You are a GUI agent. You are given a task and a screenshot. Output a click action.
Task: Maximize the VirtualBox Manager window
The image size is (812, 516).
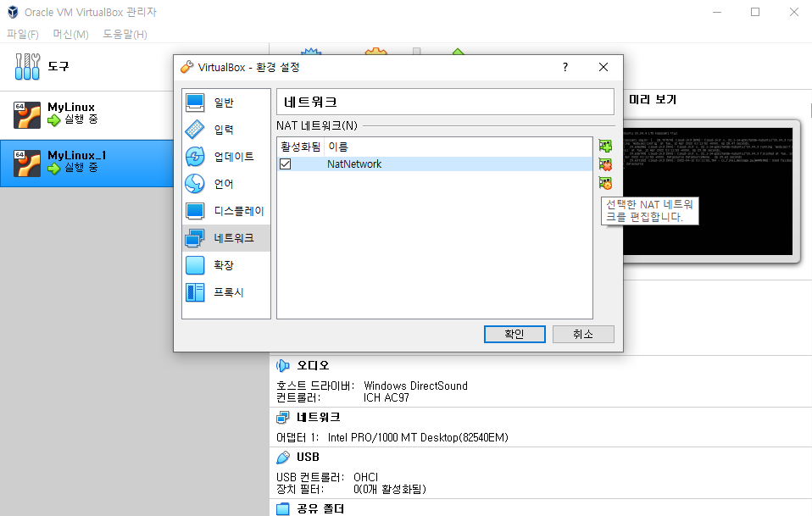[755, 12]
